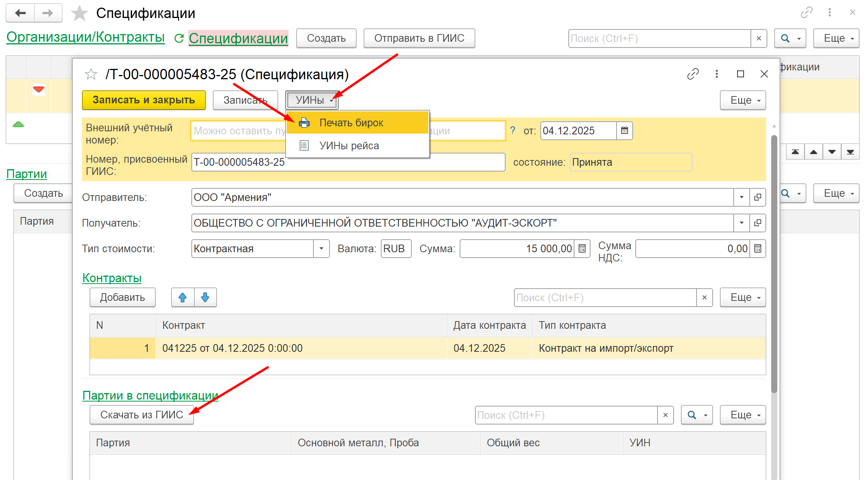Click the copy link icon in the Спецификация dialog
868x480 pixels.
tap(693, 74)
